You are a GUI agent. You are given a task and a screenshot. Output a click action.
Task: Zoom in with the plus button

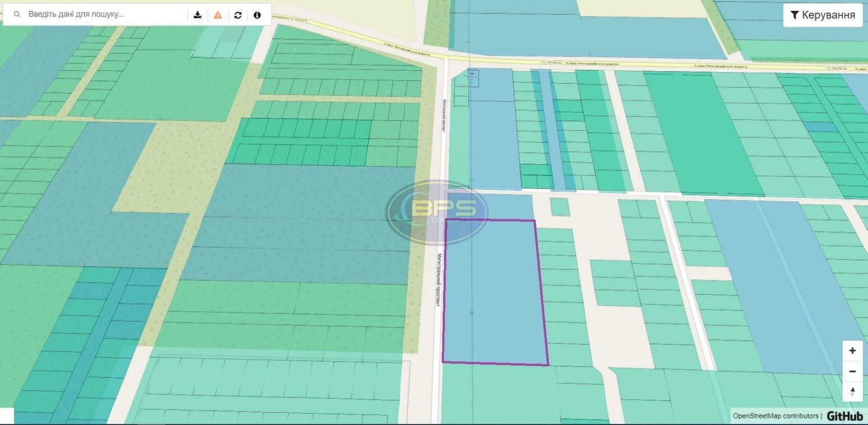(852, 351)
